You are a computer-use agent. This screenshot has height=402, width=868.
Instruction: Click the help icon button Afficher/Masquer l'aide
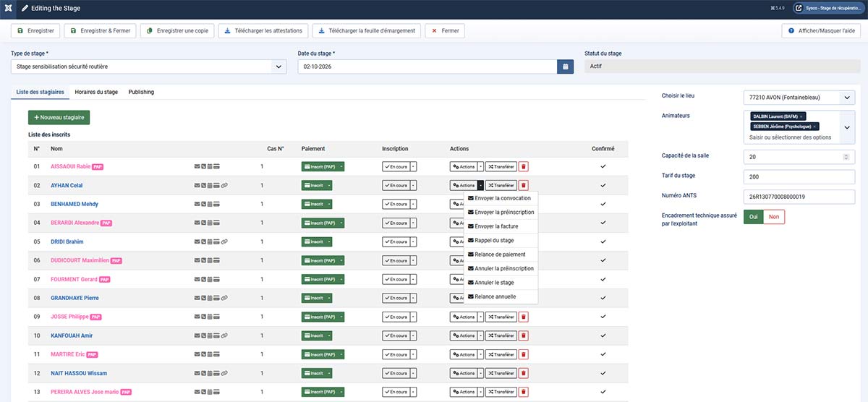822,31
